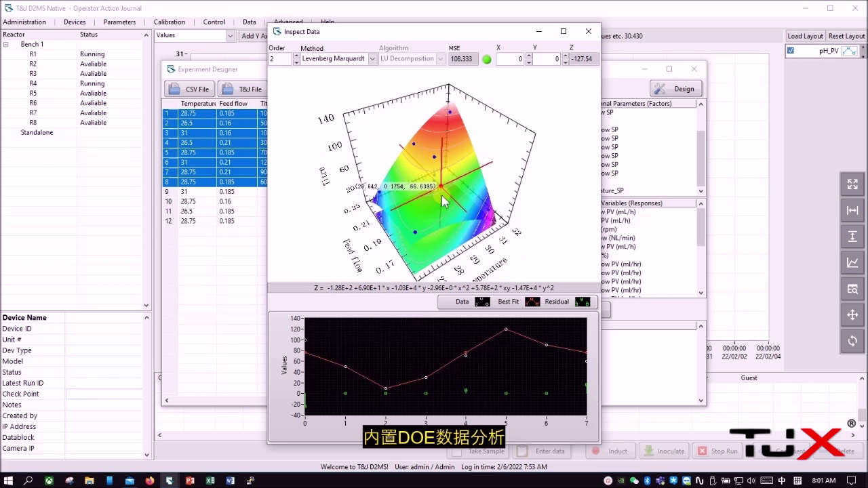Decrease the Y value stepper
This screenshot has width=868, height=488.
[x=565, y=62]
